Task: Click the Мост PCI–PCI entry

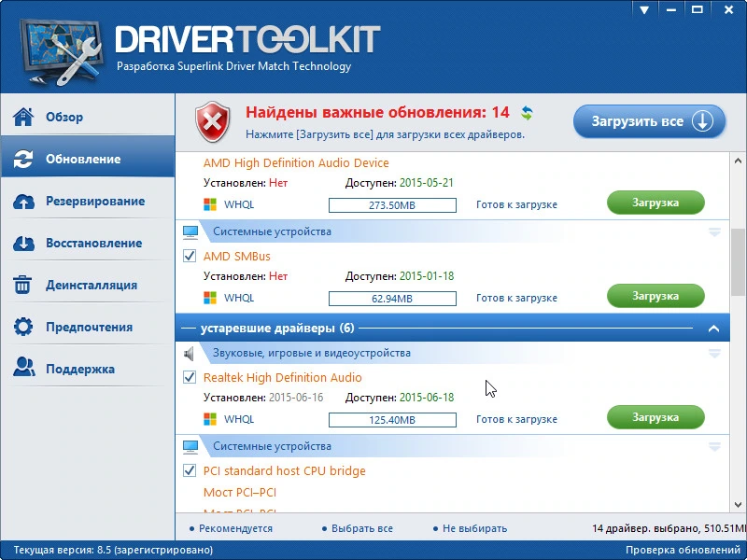Action: click(240, 493)
